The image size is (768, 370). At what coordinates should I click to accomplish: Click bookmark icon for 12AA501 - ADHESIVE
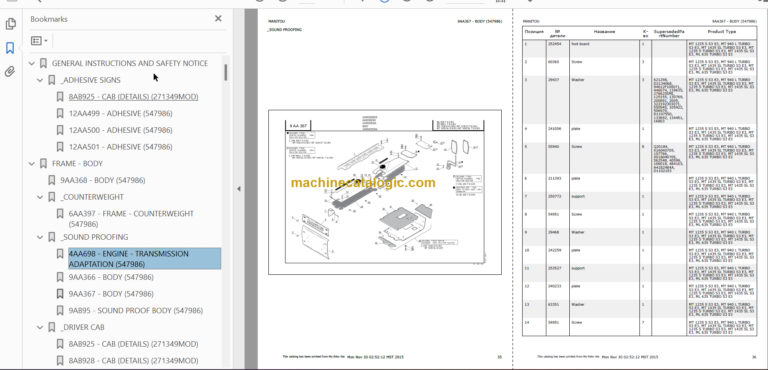point(60,147)
